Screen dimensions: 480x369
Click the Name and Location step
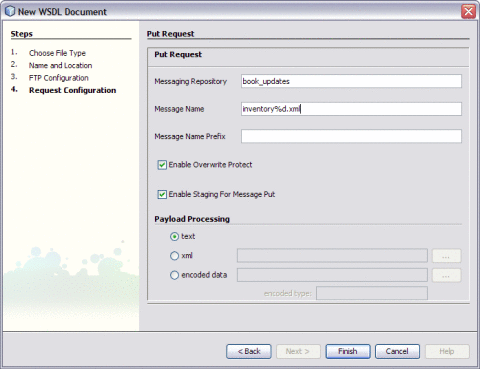(x=60, y=65)
